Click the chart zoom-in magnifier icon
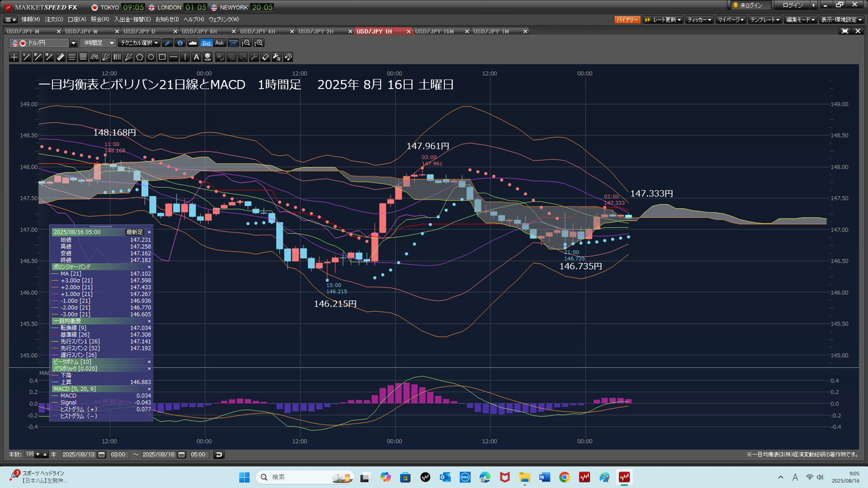 pyautogui.click(x=258, y=43)
